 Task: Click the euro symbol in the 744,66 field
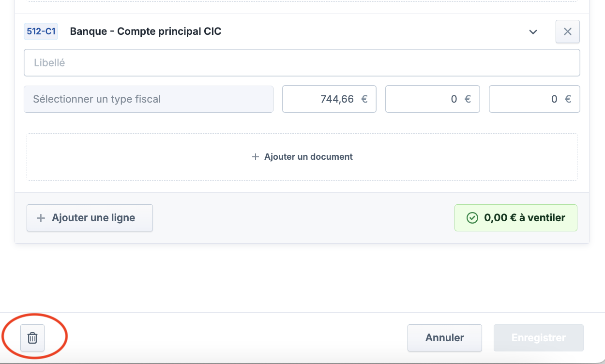364,99
